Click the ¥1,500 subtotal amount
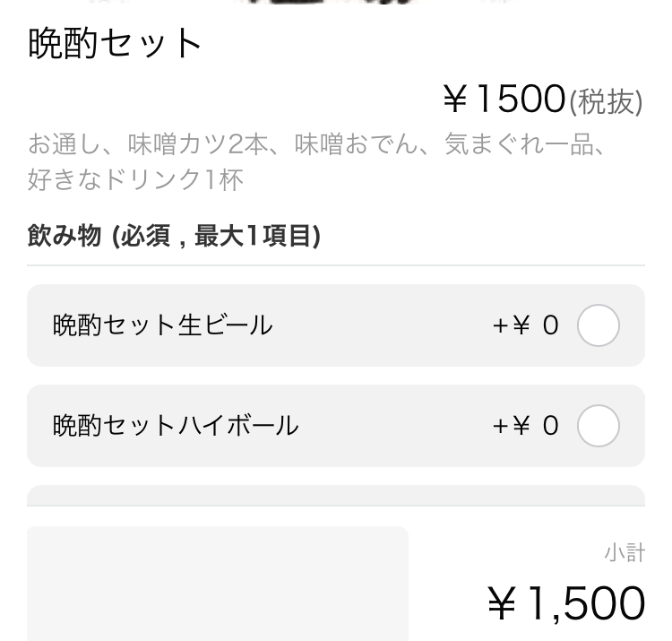672x641 pixels. [x=566, y=602]
